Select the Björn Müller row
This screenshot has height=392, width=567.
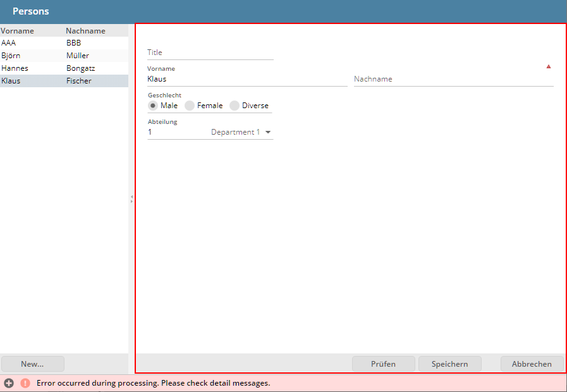pyautogui.click(x=63, y=56)
